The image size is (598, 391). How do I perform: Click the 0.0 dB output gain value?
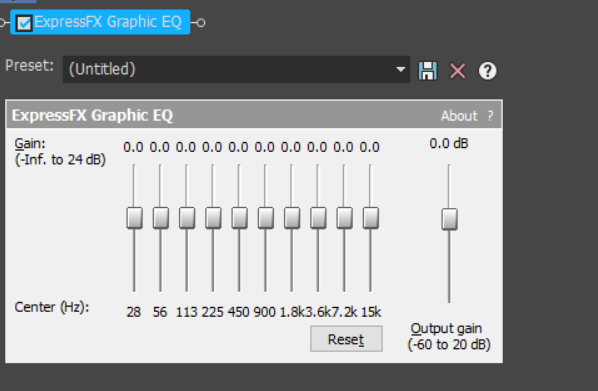(448, 143)
